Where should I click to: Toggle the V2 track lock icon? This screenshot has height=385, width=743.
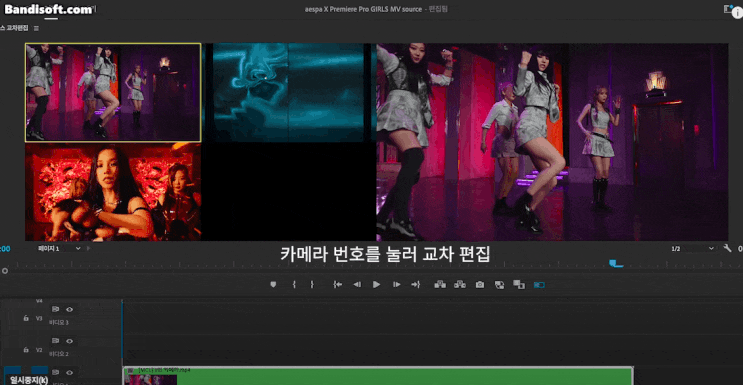[x=26, y=350]
